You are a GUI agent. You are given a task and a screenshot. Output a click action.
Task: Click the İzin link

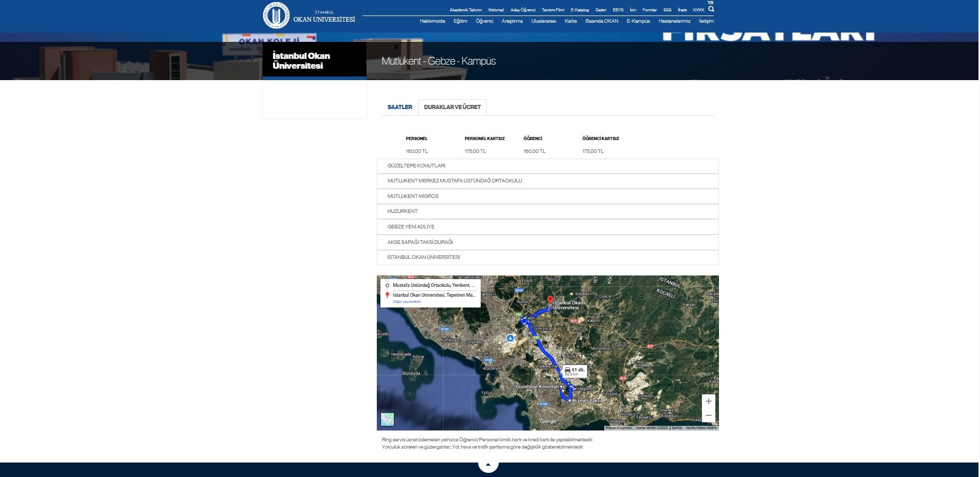[633, 10]
